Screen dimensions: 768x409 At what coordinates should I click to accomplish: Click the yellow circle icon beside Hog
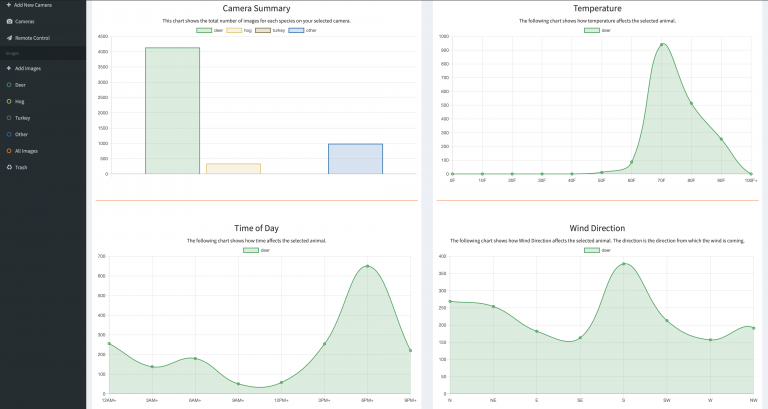click(8, 101)
